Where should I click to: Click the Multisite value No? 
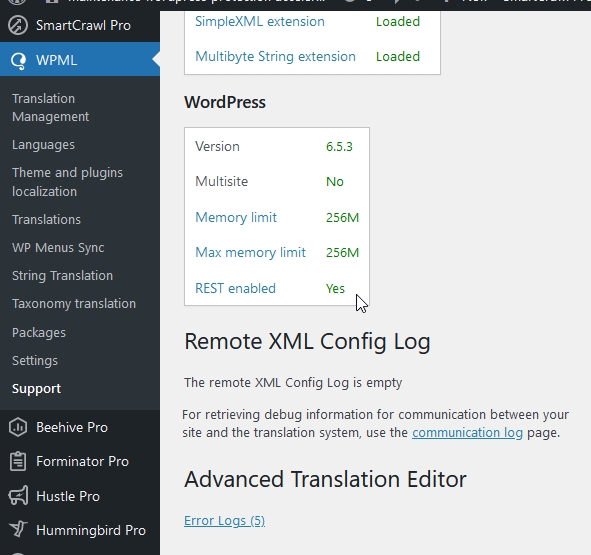[335, 182]
